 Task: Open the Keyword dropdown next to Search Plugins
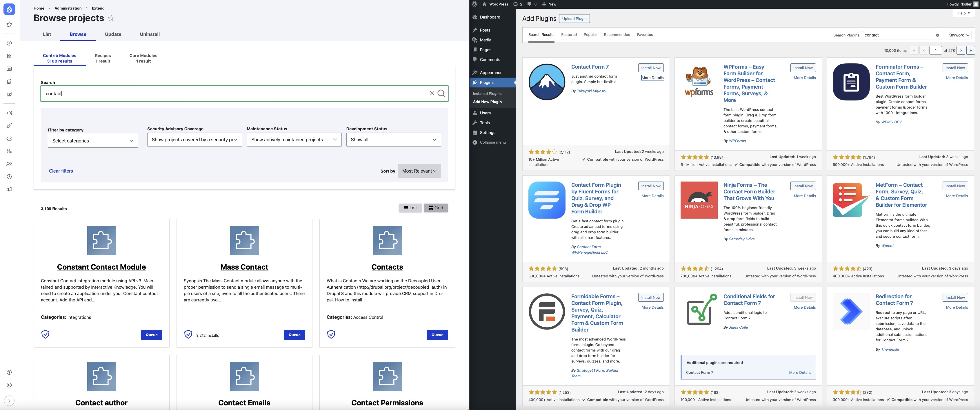pyautogui.click(x=958, y=35)
